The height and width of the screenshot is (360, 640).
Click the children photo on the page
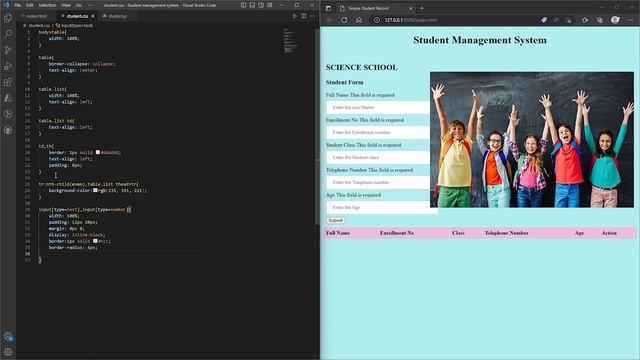(x=532, y=140)
